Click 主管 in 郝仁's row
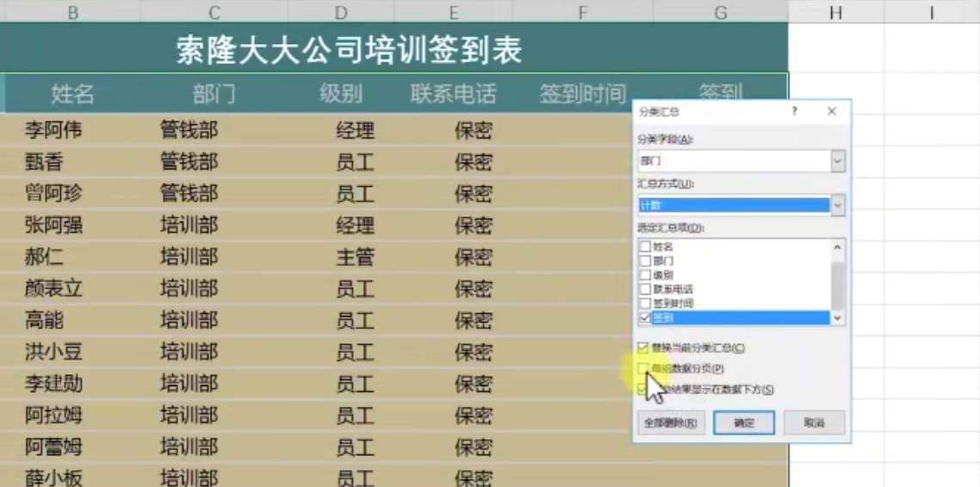This screenshot has width=980, height=487. click(x=355, y=257)
